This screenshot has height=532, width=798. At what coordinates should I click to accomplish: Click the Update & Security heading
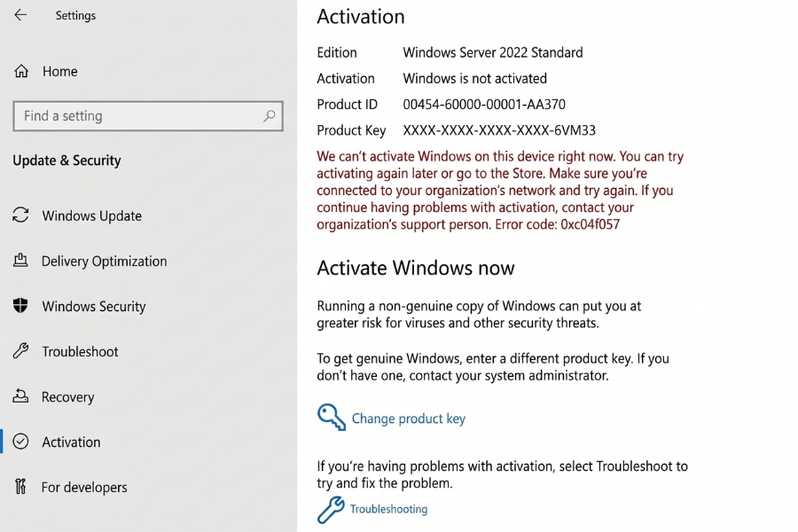point(66,160)
